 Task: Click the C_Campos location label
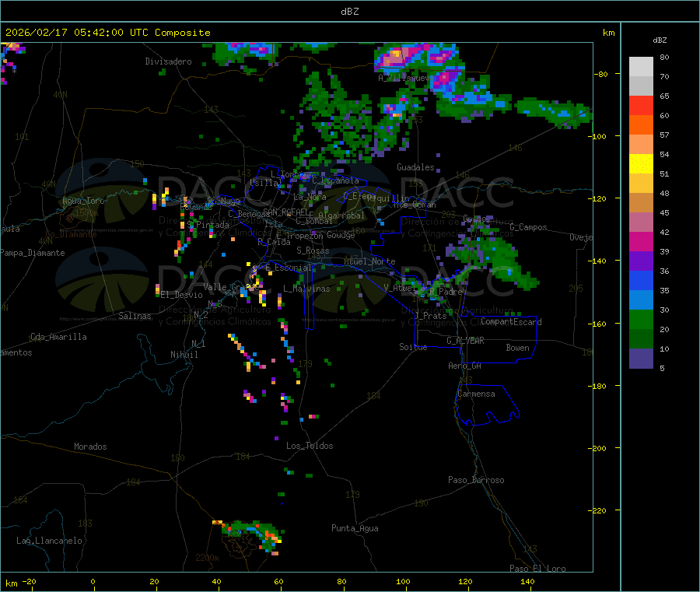(528, 227)
